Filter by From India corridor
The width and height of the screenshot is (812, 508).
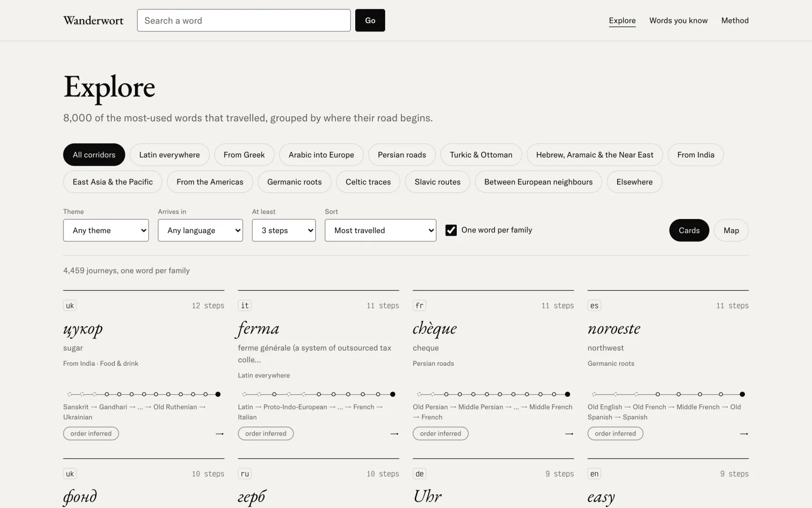pos(696,154)
